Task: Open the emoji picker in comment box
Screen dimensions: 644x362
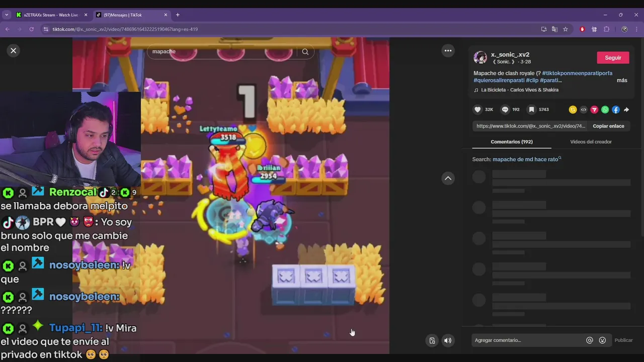Action: 602,340
